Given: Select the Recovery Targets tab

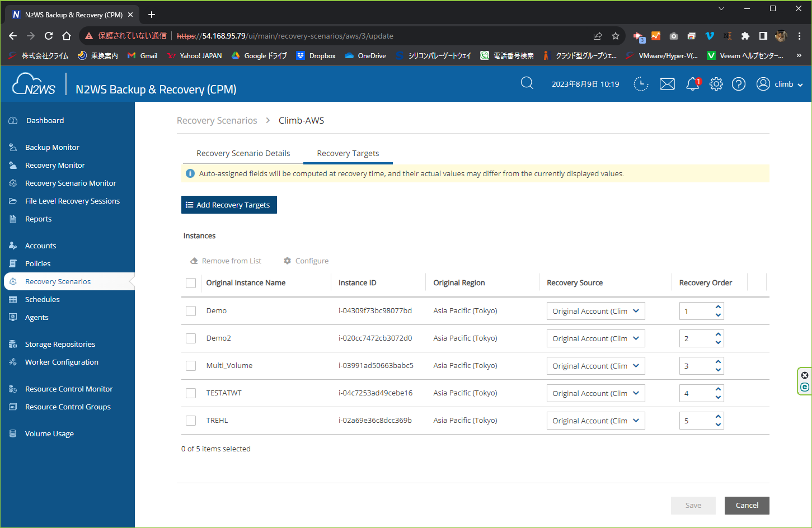Looking at the screenshot, I should [348, 153].
